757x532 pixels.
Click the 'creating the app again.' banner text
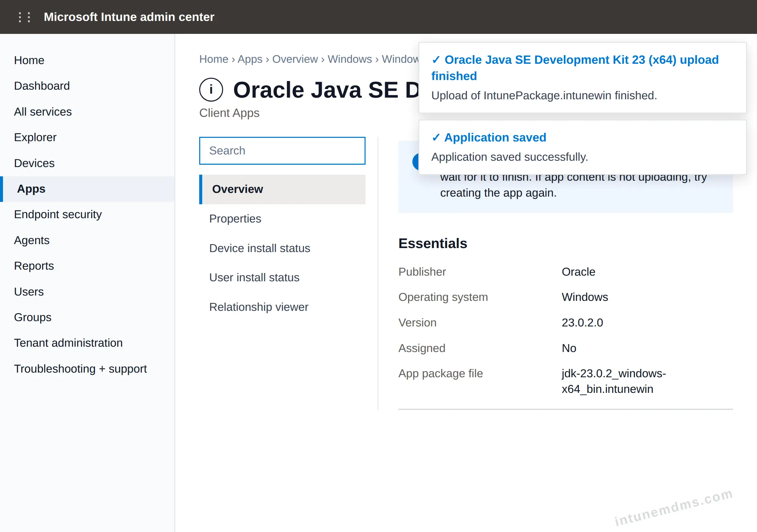tap(498, 193)
